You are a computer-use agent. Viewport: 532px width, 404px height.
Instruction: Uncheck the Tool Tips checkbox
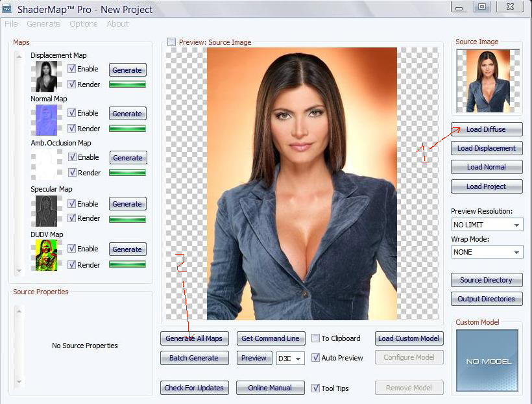[315, 388]
